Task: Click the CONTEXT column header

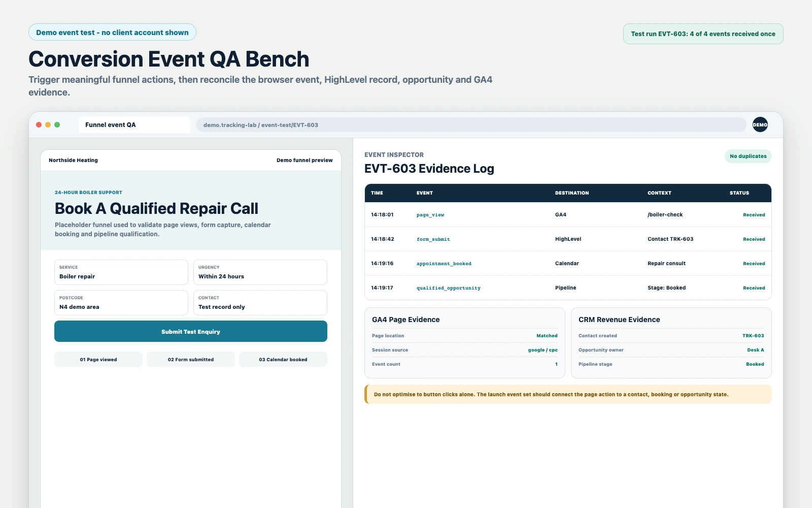Action: [659, 193]
